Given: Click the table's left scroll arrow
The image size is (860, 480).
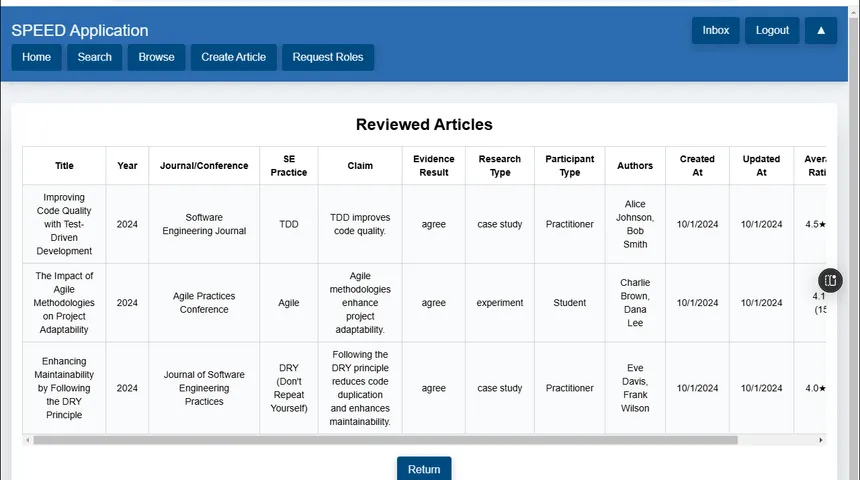Looking at the screenshot, I should (27, 440).
